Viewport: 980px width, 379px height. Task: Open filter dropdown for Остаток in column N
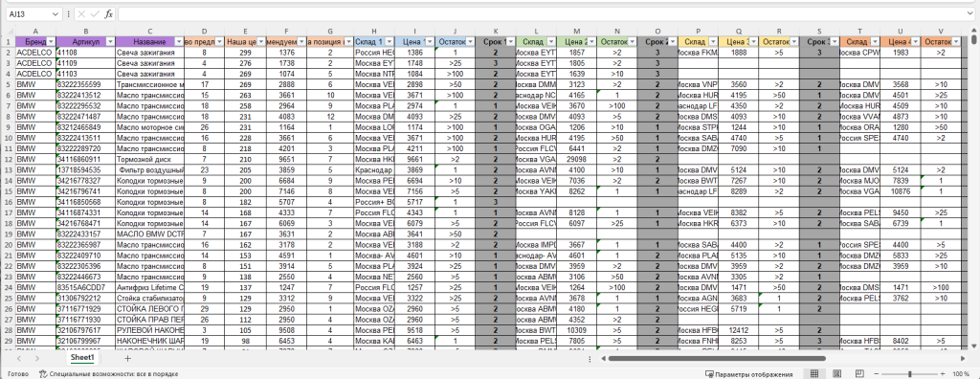coord(632,41)
